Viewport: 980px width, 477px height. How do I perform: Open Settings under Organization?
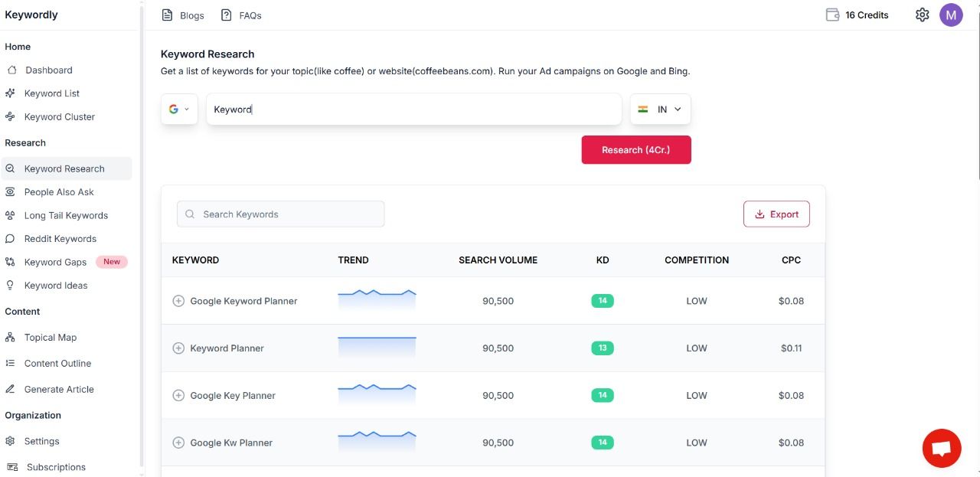[41, 441]
